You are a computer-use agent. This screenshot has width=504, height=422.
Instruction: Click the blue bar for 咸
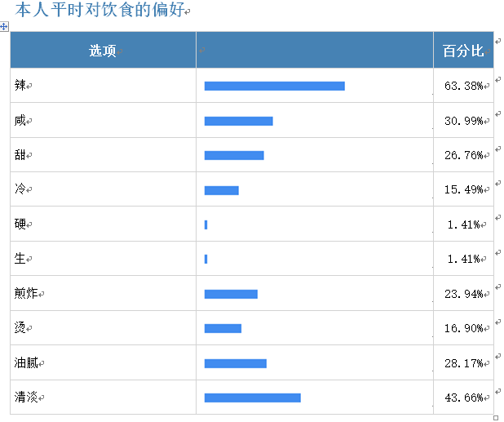click(x=238, y=121)
